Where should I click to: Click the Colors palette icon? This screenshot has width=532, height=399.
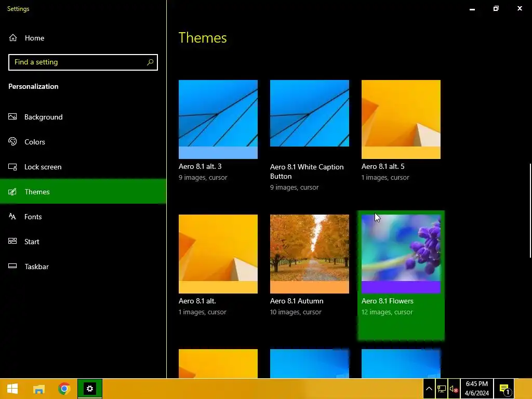click(12, 141)
